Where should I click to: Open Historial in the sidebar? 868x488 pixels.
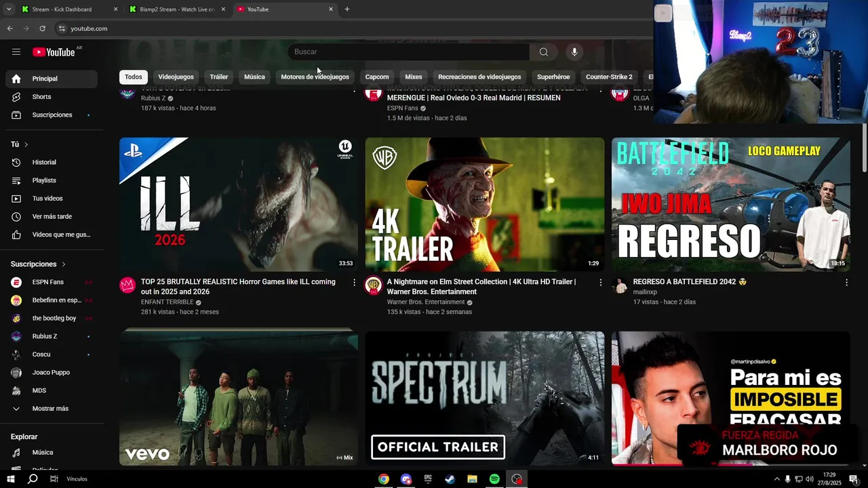[x=52, y=163]
